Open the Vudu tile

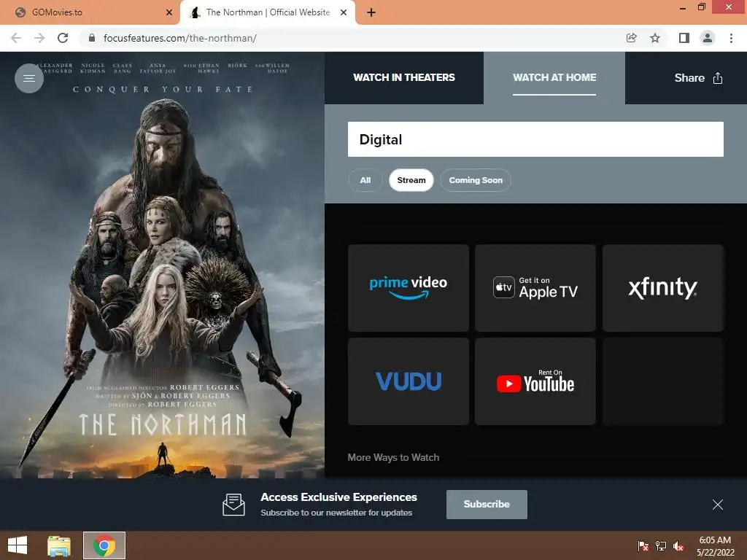409,381
